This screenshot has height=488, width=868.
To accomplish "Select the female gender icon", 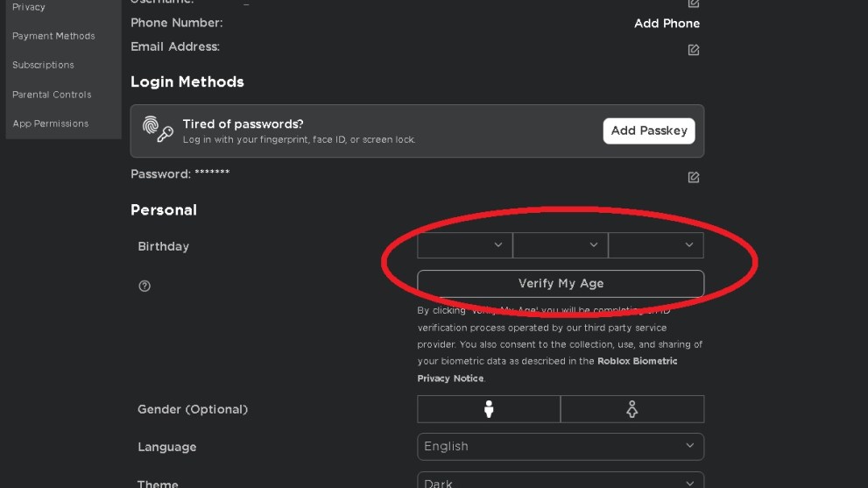I will click(632, 409).
